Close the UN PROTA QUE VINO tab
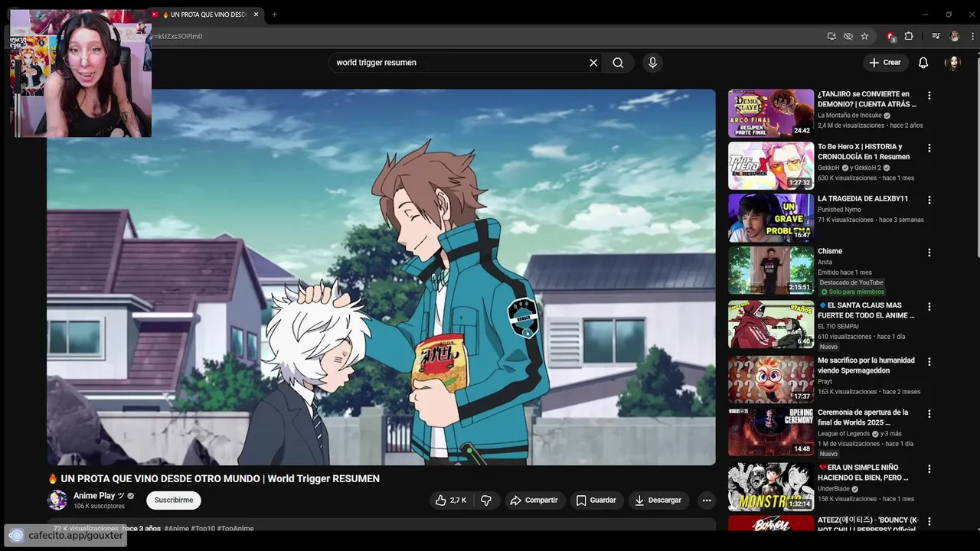The height and width of the screenshot is (551, 980). [256, 15]
